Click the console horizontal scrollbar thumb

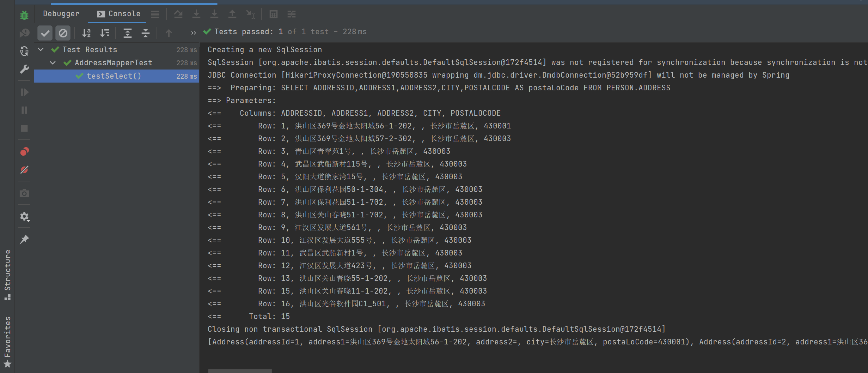[240, 371]
